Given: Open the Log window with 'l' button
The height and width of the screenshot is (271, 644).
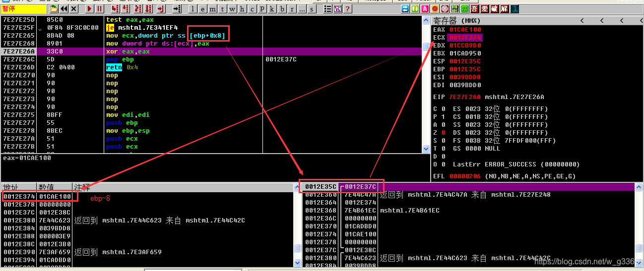Looking at the screenshot, I should 193,9.
